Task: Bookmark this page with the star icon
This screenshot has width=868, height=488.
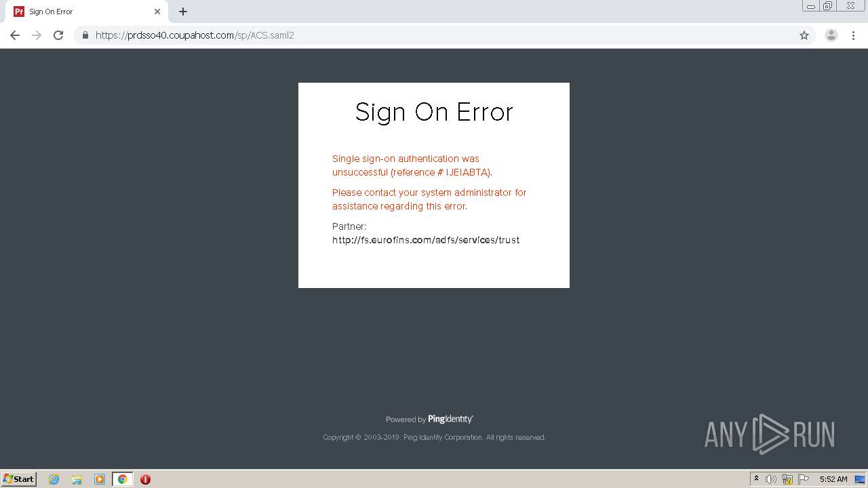Action: pyautogui.click(x=804, y=35)
